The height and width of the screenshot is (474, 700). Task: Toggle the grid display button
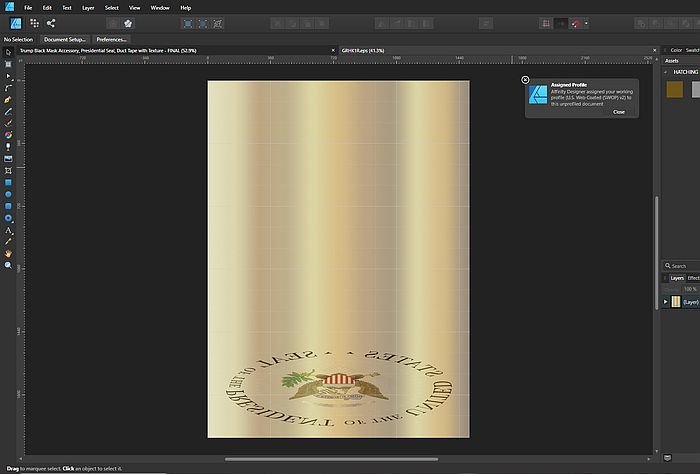tap(546, 24)
